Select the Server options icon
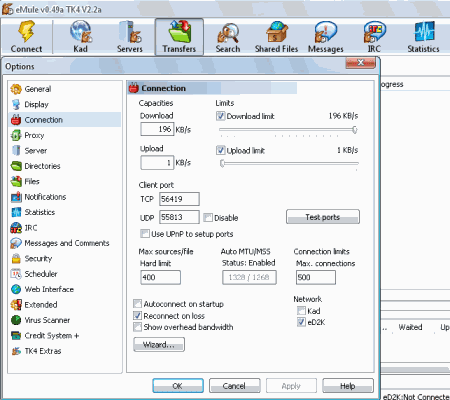 coord(16,151)
